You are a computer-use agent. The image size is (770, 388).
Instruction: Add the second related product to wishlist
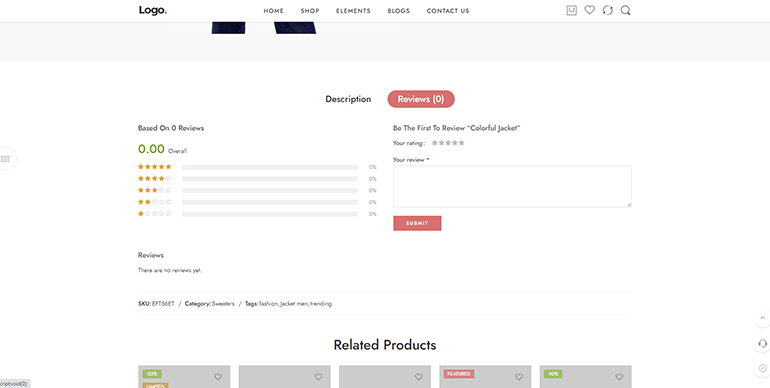[318, 377]
